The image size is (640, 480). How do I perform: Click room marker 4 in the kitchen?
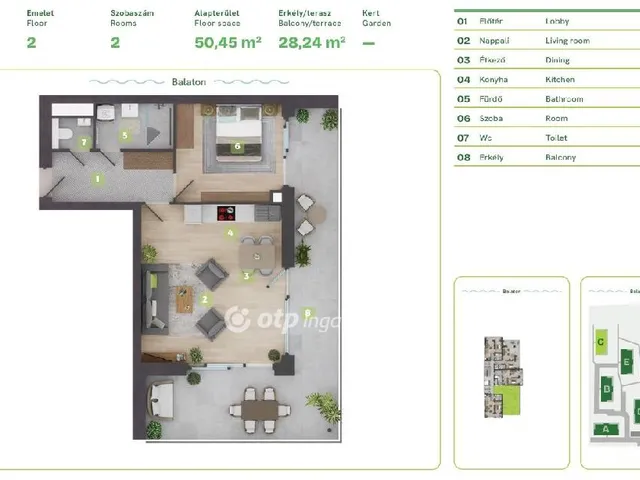click(x=230, y=234)
